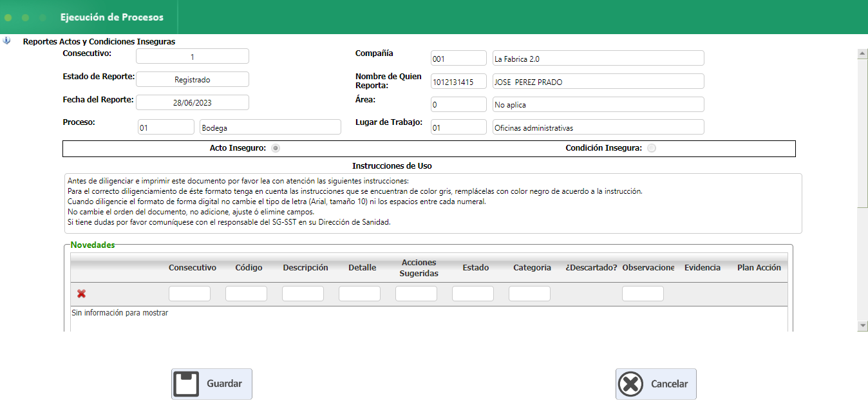Click the Observaciones column header
Screen dimensions: 868x414
tap(648, 267)
